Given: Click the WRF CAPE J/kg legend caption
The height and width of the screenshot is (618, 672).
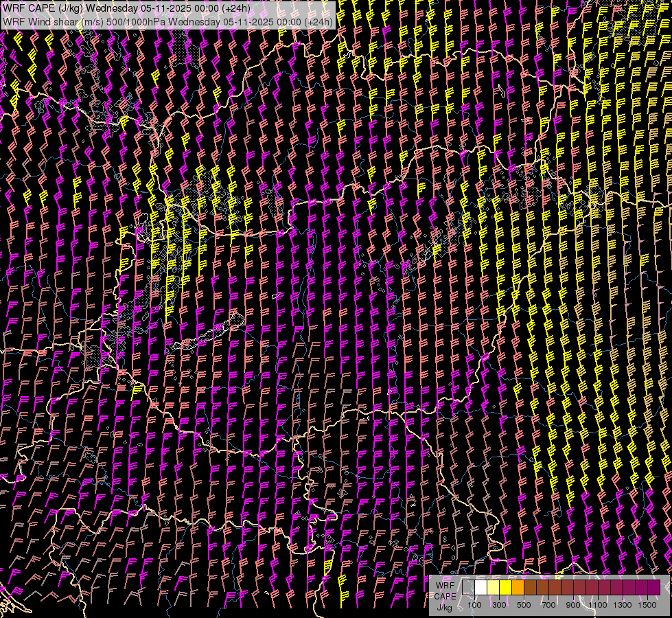Looking at the screenshot, I should pyautogui.click(x=444, y=596).
